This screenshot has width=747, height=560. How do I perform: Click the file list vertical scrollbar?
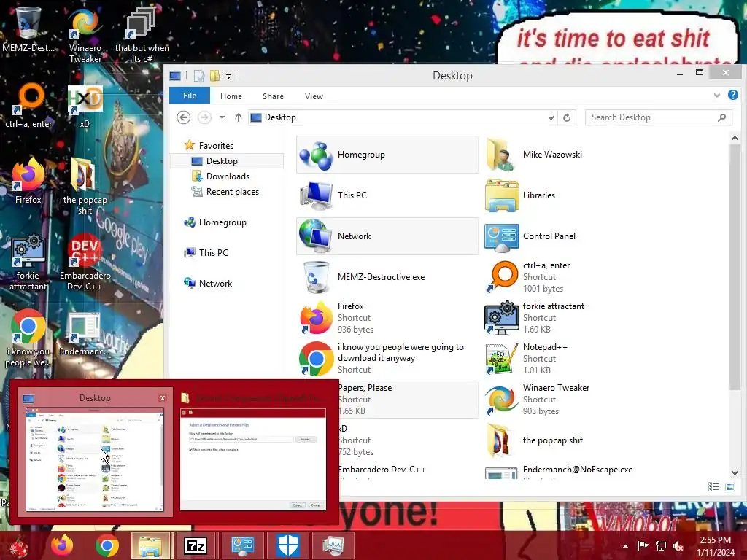(734, 267)
